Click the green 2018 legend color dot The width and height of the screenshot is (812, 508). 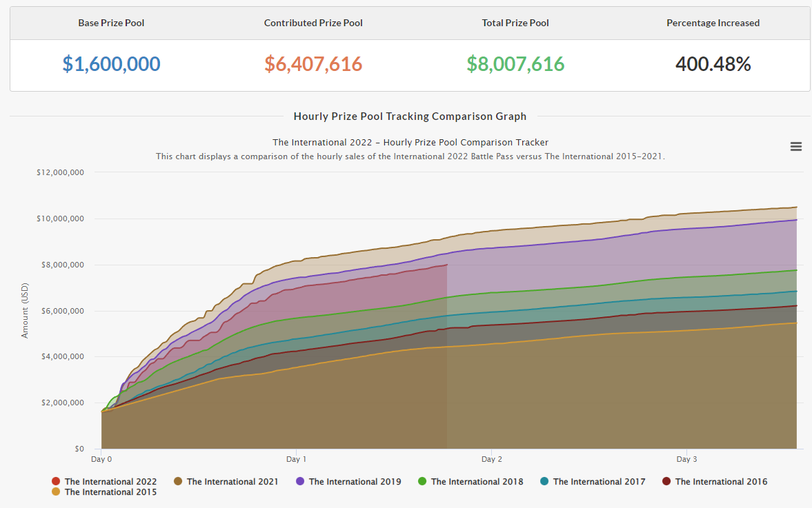tap(422, 482)
